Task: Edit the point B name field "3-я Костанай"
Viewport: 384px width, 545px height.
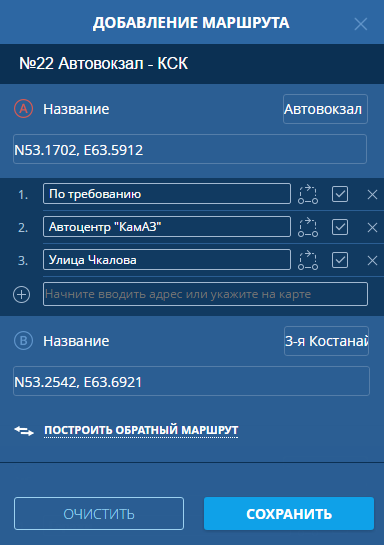Action: (326, 341)
